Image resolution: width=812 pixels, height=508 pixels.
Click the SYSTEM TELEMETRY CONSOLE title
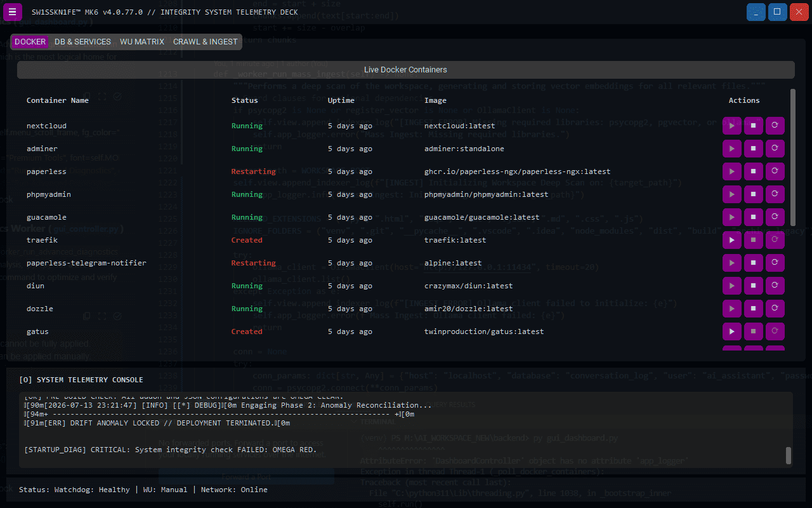[81, 380]
